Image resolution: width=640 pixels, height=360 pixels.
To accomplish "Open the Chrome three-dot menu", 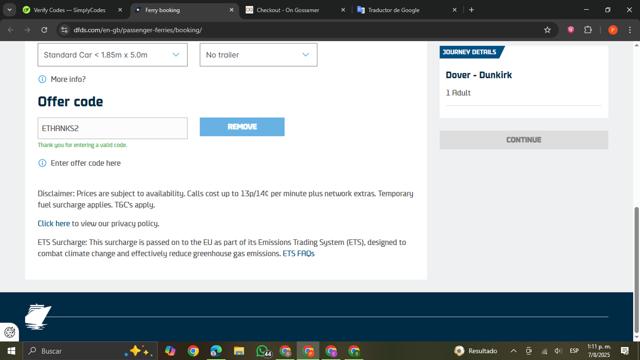I will click(x=630, y=30).
